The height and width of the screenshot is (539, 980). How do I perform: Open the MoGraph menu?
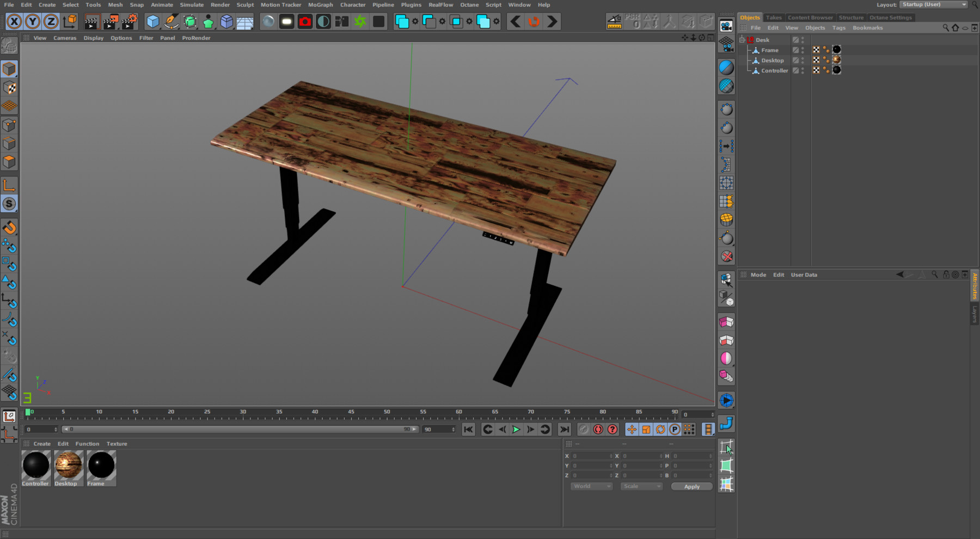coord(320,4)
